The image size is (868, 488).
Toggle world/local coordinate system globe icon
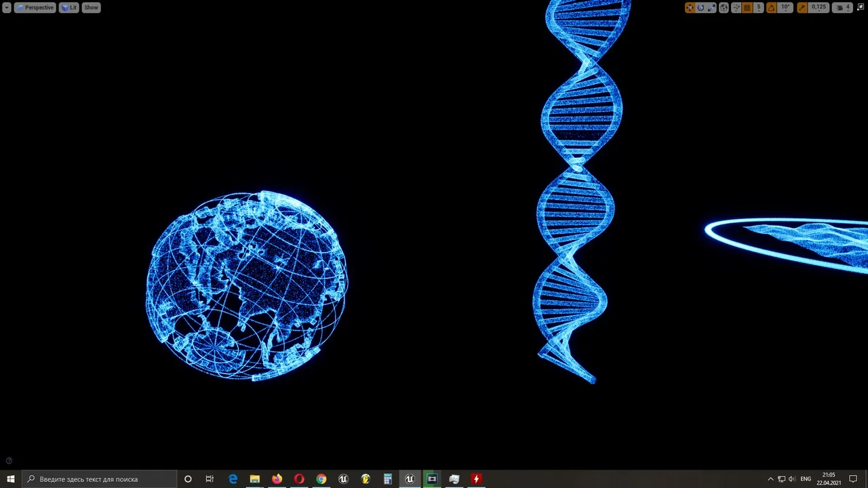pyautogui.click(x=724, y=7)
